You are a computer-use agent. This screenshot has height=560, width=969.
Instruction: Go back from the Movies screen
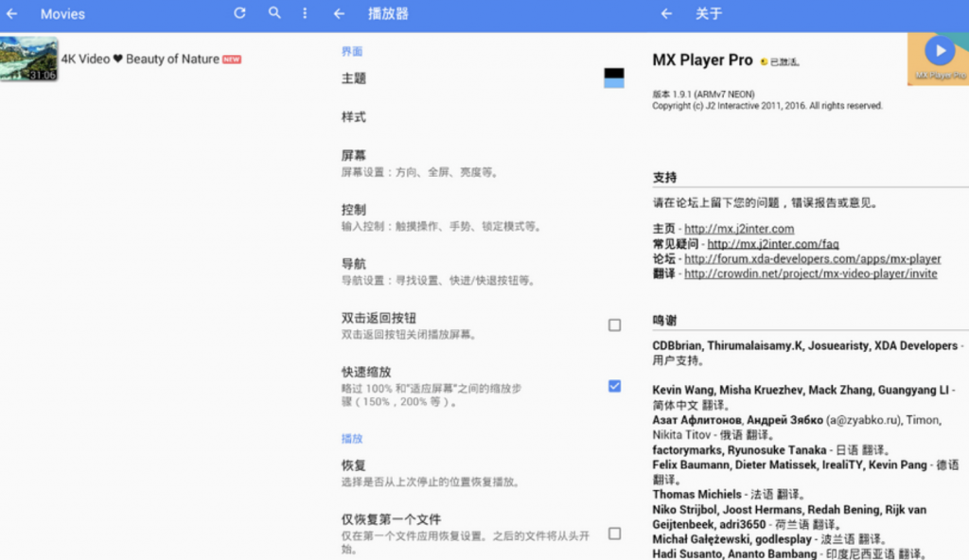coord(11,13)
